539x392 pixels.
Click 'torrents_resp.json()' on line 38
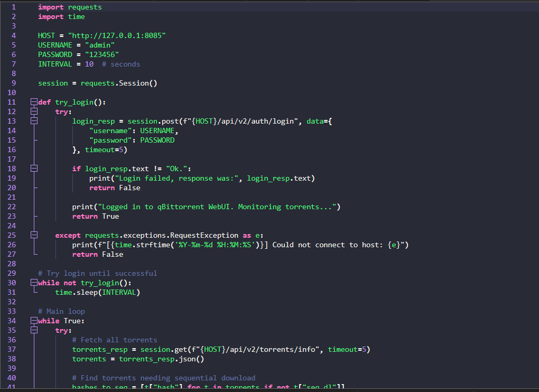162,359
